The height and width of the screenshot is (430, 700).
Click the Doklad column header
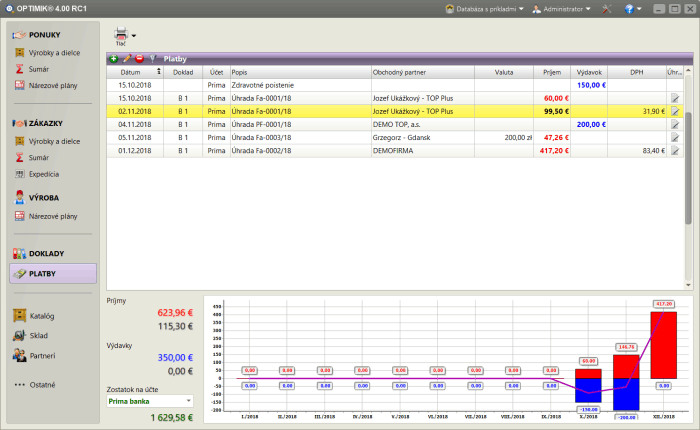tap(183, 72)
